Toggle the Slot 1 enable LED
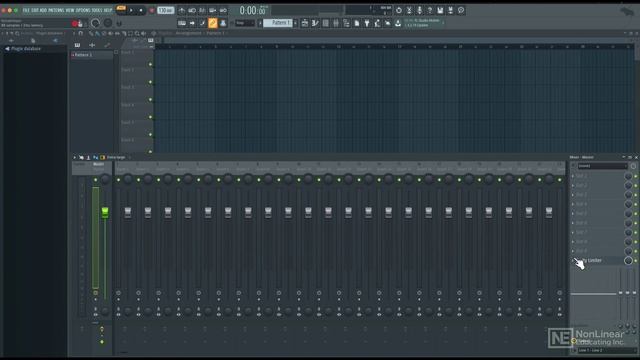This screenshot has width=640, height=360. coord(636,176)
